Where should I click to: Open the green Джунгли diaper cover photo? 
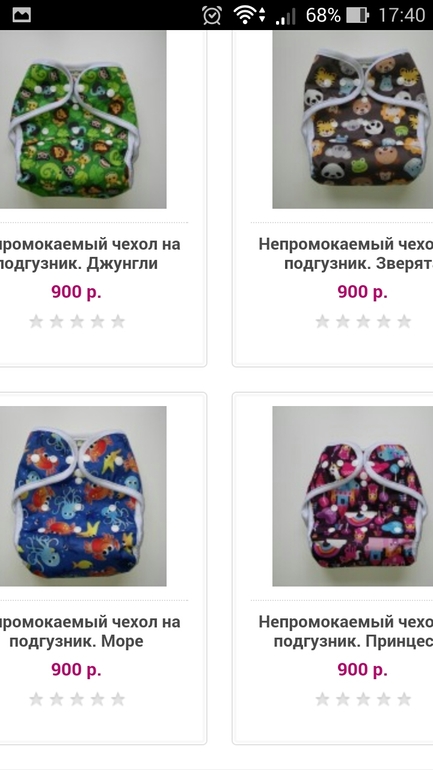pos(82,119)
